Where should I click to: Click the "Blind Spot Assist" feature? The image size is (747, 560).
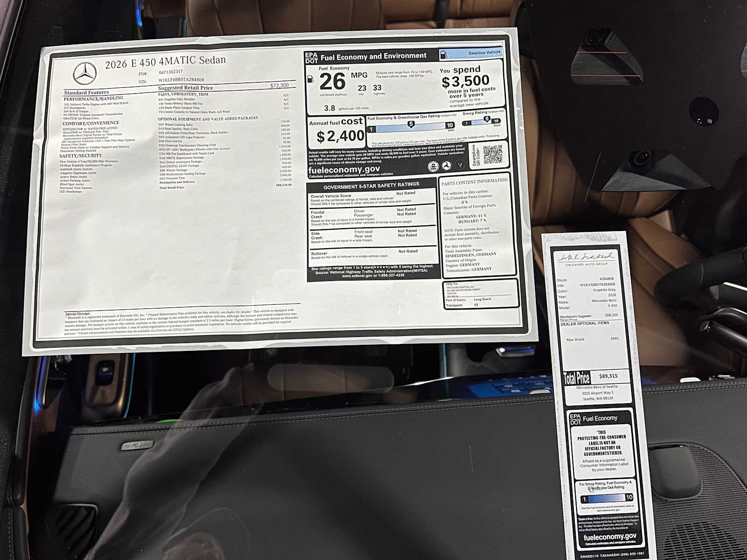click(x=71, y=184)
